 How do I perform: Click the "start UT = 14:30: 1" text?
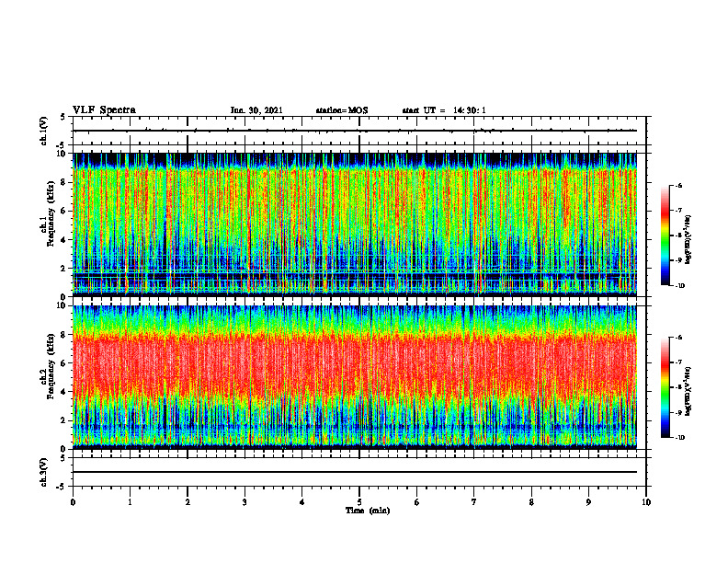pyautogui.click(x=444, y=110)
